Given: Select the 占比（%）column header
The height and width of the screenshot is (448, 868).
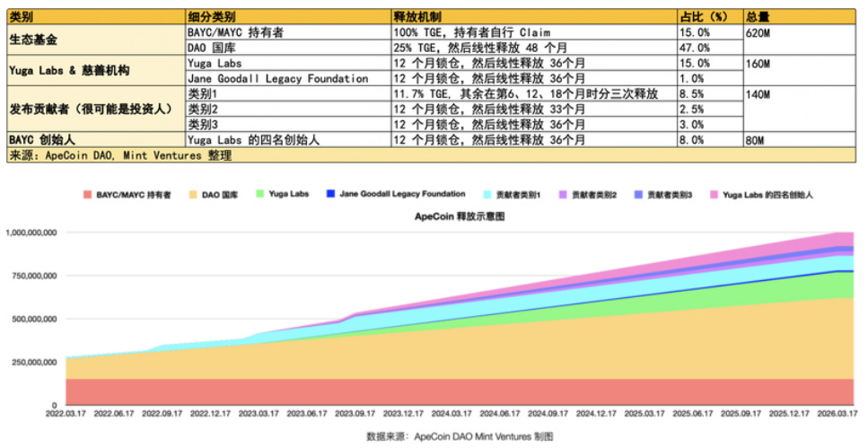Looking at the screenshot, I should point(710,17).
